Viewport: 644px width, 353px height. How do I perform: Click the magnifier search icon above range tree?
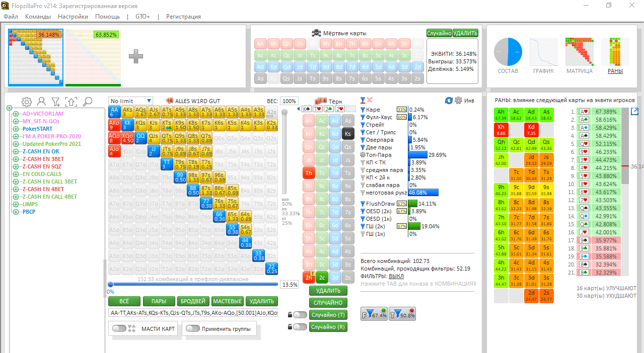point(87,102)
